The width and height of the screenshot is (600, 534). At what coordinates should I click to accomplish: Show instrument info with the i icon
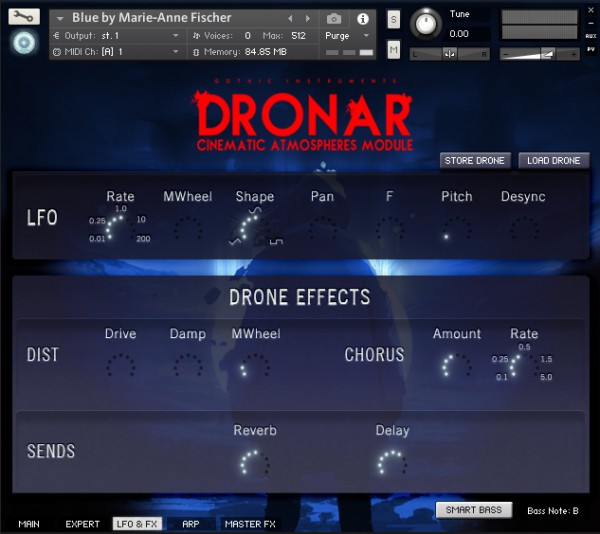tap(362, 19)
